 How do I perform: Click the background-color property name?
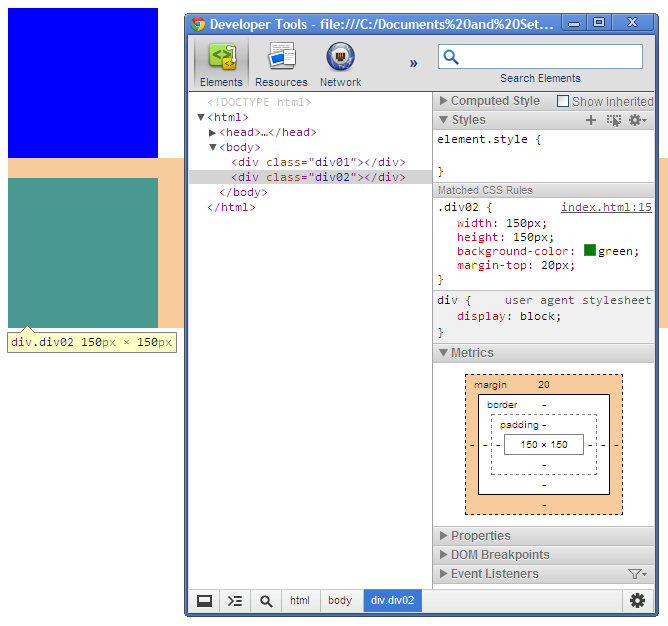(x=513, y=251)
